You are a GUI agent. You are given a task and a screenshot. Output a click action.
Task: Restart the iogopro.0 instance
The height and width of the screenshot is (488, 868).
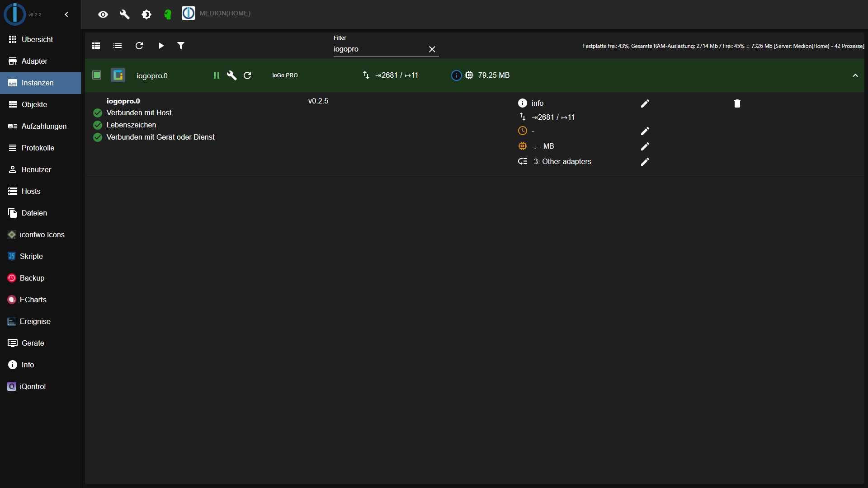click(x=247, y=75)
